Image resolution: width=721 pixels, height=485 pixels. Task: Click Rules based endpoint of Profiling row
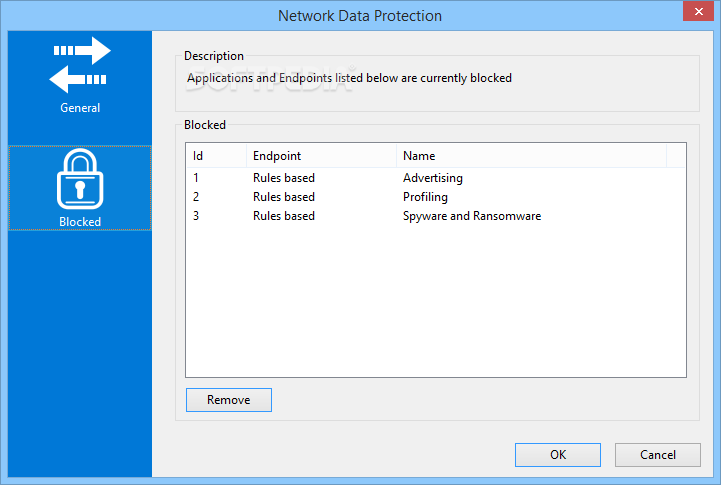pos(284,197)
